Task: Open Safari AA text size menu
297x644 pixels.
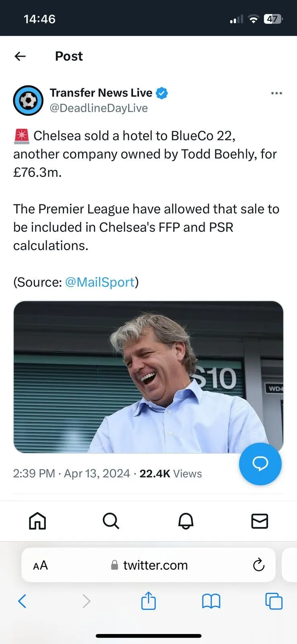Action: (41, 566)
